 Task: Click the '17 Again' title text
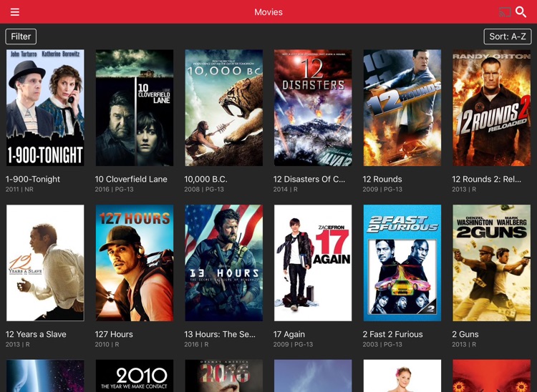point(289,334)
